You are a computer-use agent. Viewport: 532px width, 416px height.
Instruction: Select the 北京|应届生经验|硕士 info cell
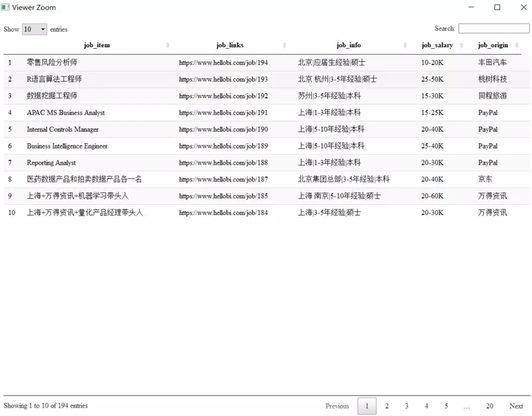tap(332, 62)
